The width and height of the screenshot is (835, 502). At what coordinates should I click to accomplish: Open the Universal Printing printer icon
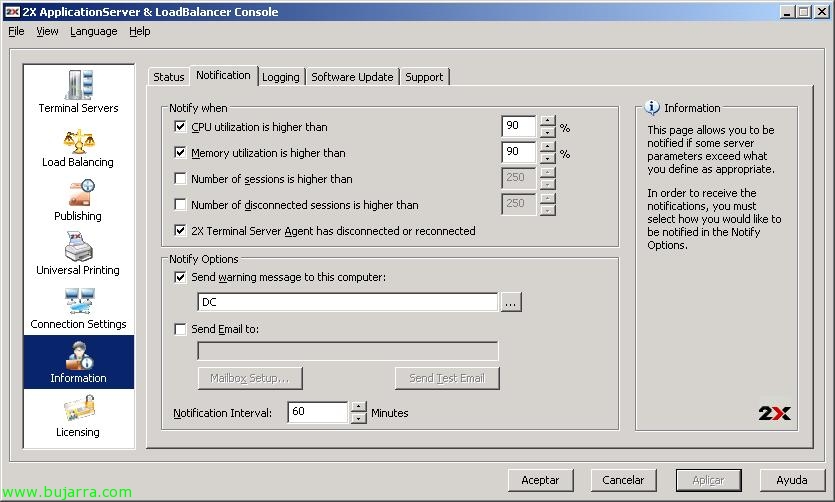(x=79, y=246)
